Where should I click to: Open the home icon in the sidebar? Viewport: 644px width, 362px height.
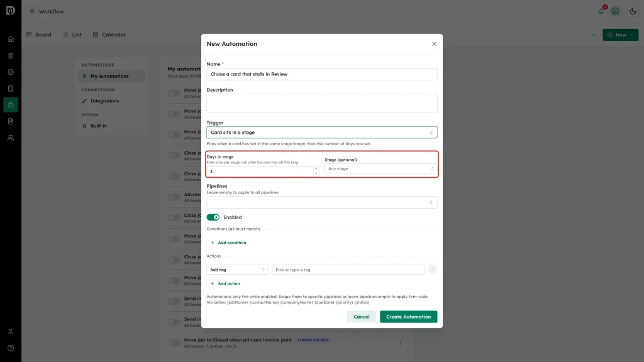point(11,40)
